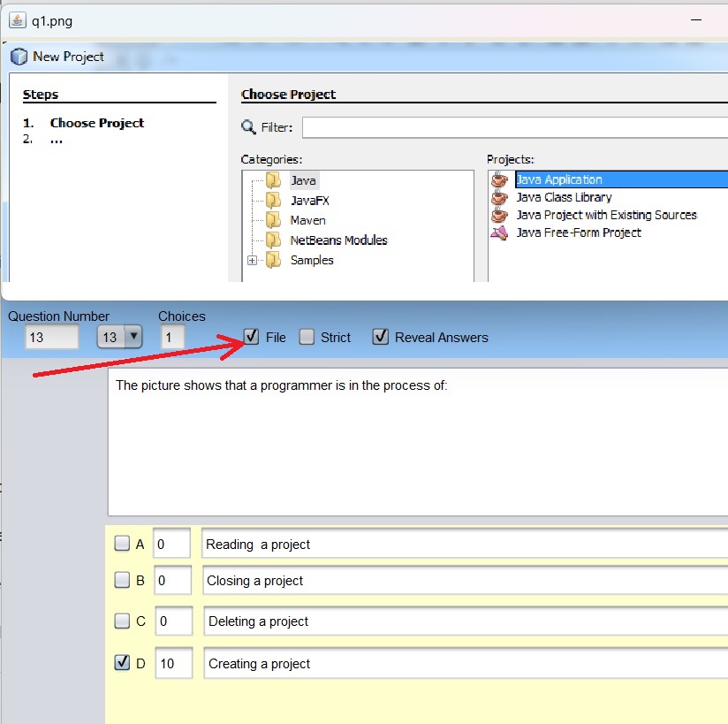Check answer A checkbox
This screenshot has width=728, height=724.
(122, 544)
